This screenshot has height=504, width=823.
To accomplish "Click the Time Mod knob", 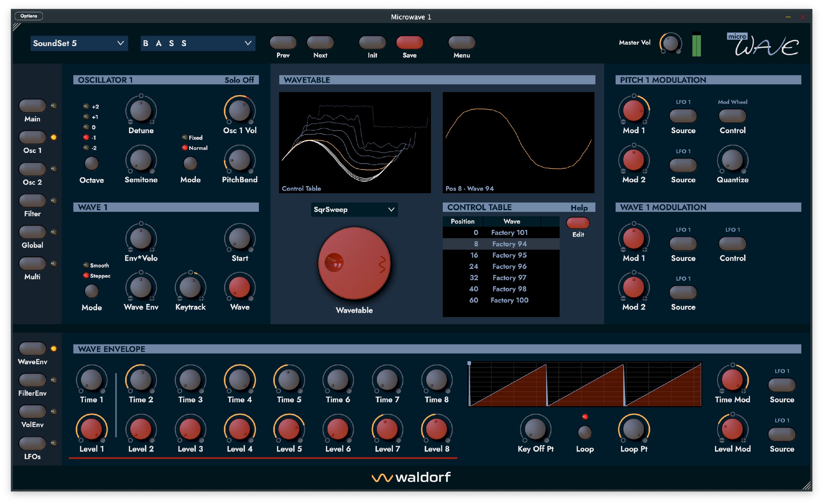I will [732, 380].
